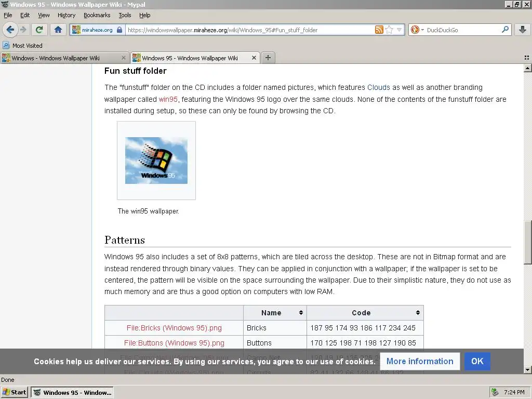
Task: Open the Downloads arrow button
Action: (523, 30)
